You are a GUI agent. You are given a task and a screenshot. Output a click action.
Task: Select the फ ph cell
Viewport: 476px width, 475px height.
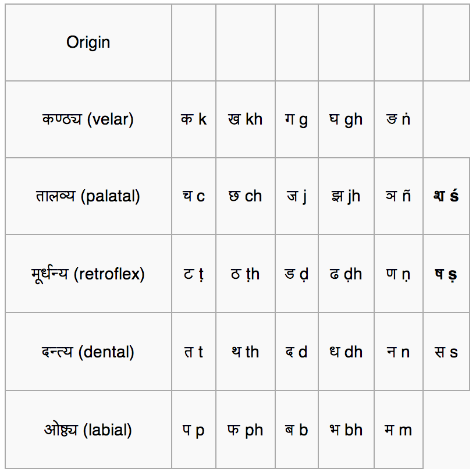(x=246, y=430)
